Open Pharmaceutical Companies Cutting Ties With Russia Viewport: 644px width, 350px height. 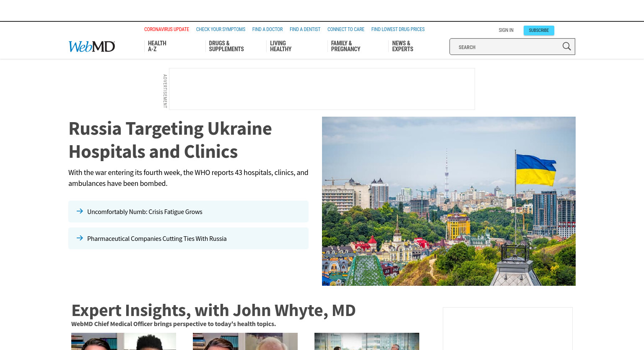(x=188, y=238)
